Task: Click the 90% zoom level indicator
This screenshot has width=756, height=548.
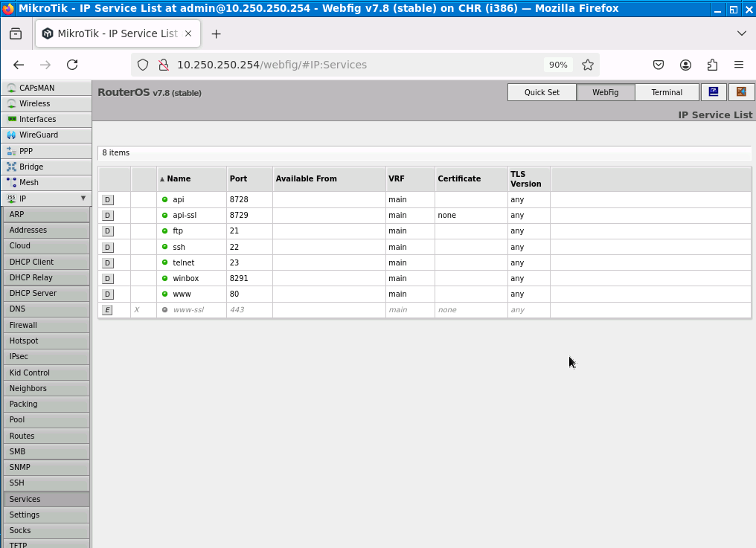Action: (558, 65)
